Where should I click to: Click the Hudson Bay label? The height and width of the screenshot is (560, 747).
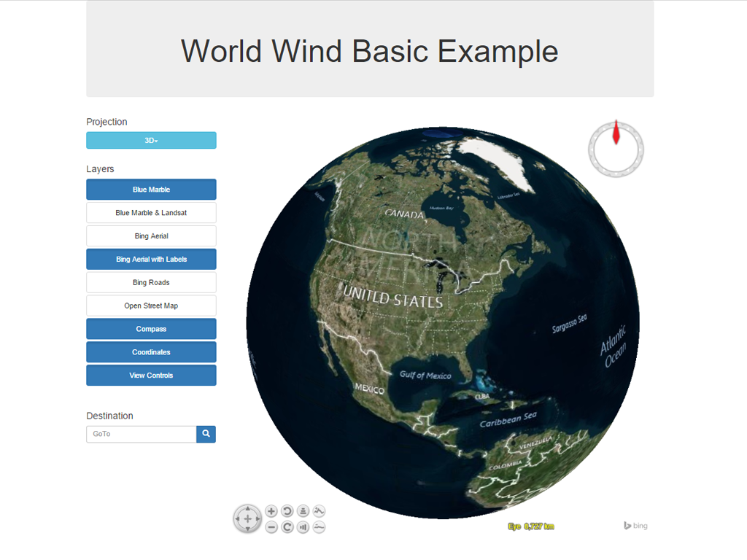[x=441, y=208]
